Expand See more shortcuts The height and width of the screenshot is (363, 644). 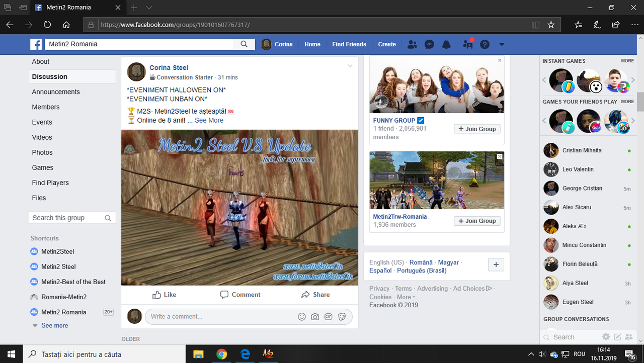point(54,325)
